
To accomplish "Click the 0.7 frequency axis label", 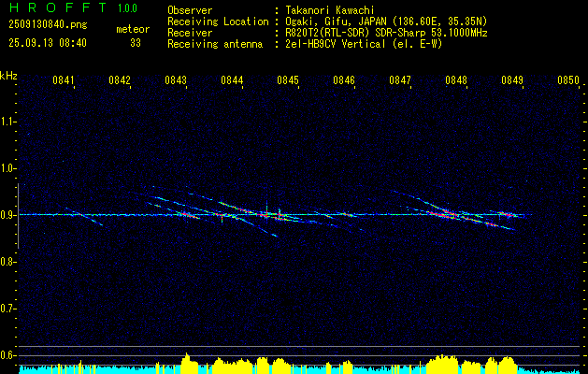I will click(x=7, y=309).
